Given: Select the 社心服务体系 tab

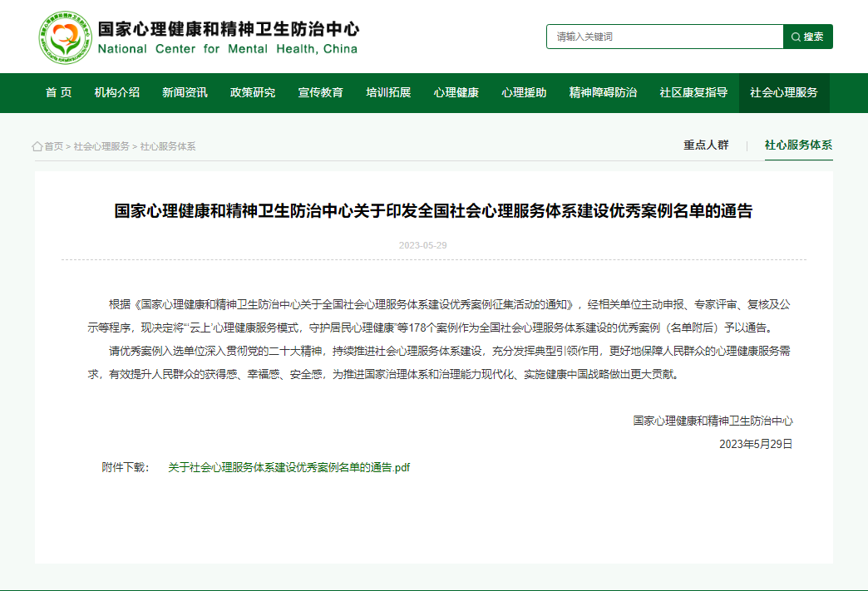Looking at the screenshot, I should point(798,145).
